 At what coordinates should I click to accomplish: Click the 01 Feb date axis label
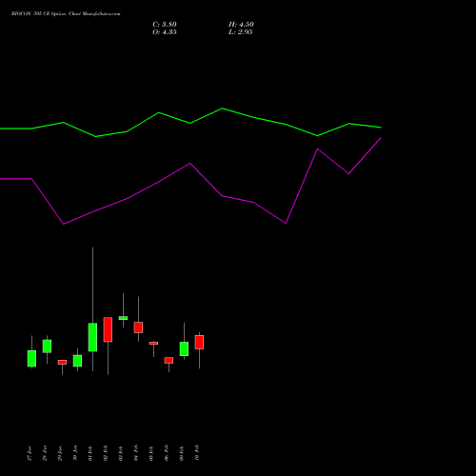tap(90, 453)
